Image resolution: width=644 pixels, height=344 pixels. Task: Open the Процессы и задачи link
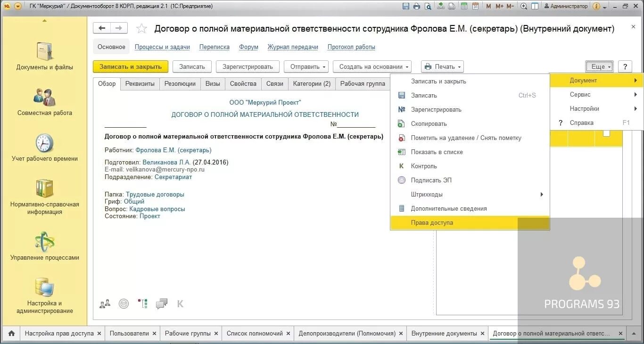click(x=162, y=47)
